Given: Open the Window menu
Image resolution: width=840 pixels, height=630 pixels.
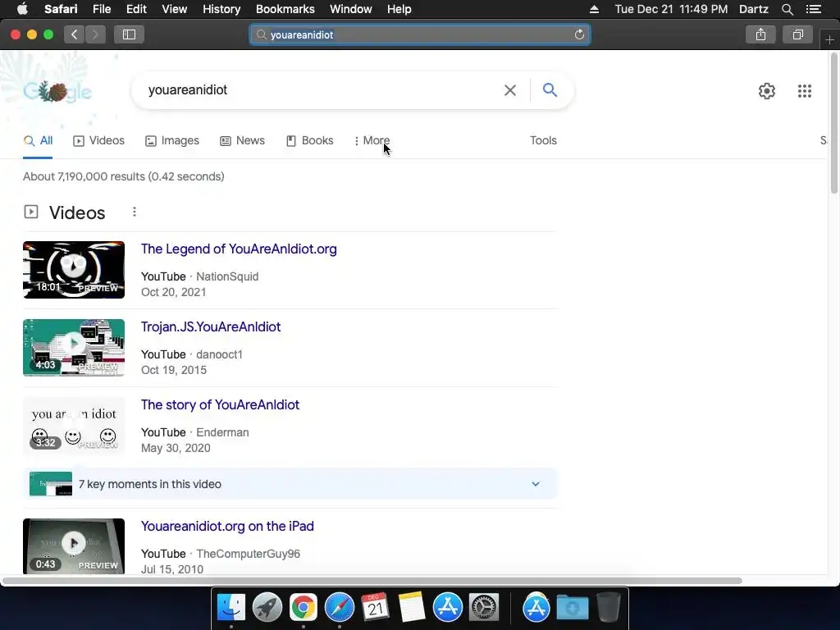Looking at the screenshot, I should point(351,9).
